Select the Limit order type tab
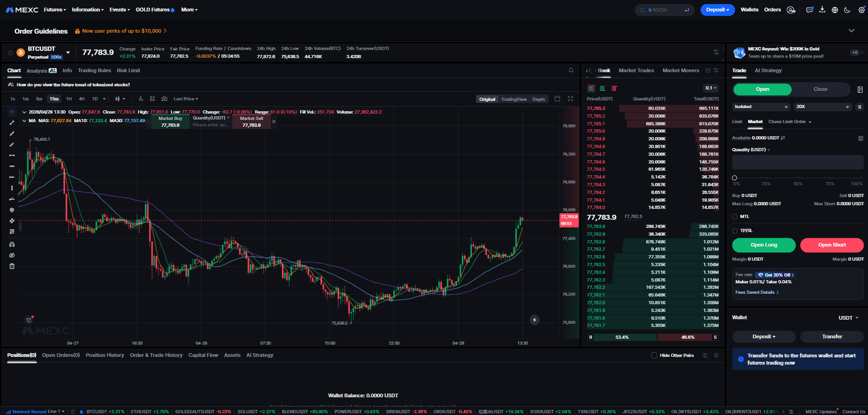 (737, 122)
